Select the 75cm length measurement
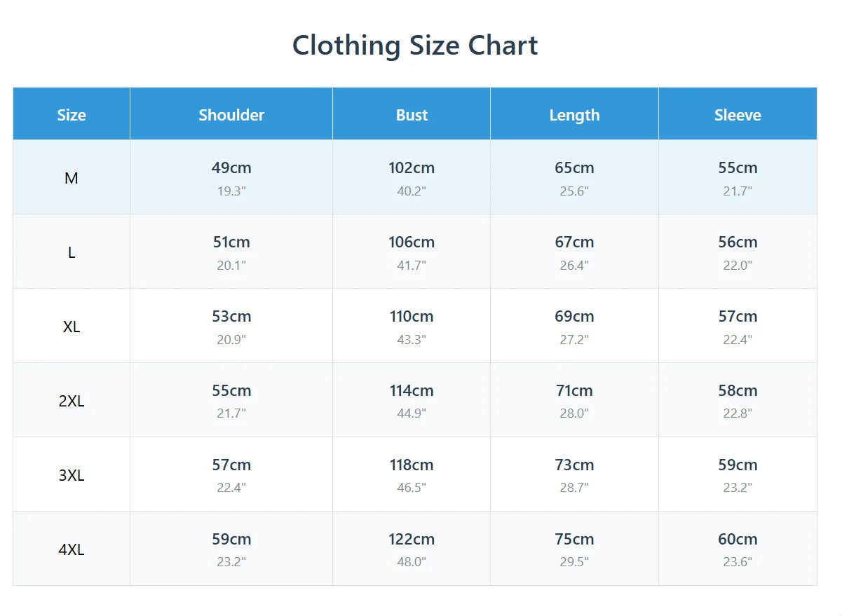842x616 pixels. pyautogui.click(x=574, y=540)
